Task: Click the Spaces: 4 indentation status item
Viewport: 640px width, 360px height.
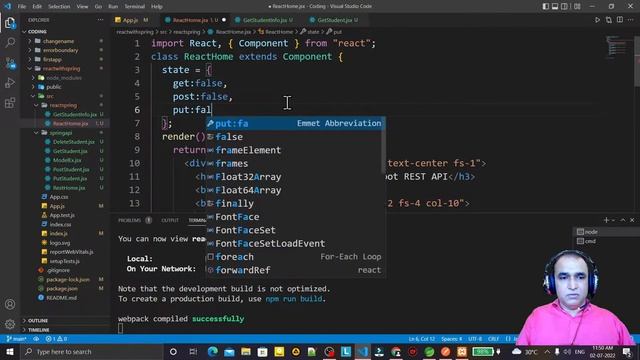Action: click(451, 339)
